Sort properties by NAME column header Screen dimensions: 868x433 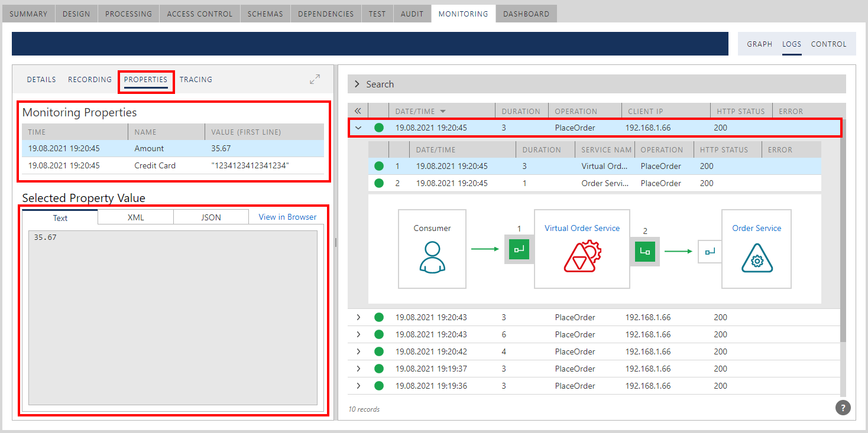(x=166, y=132)
